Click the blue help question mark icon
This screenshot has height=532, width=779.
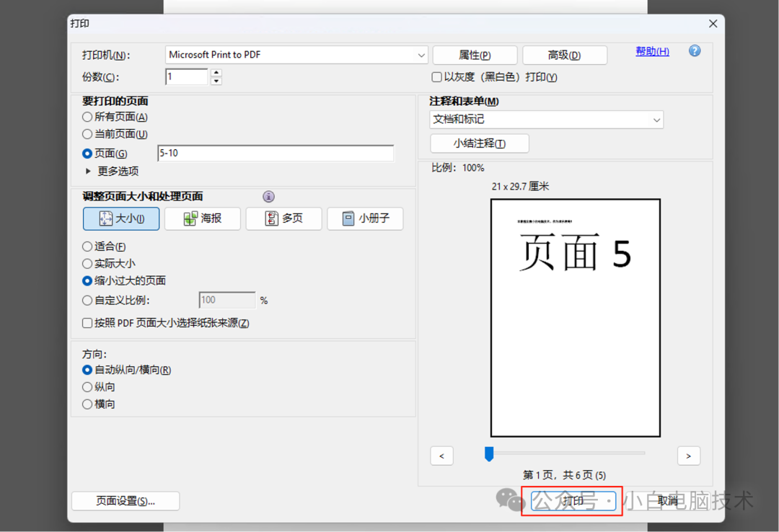click(x=694, y=50)
